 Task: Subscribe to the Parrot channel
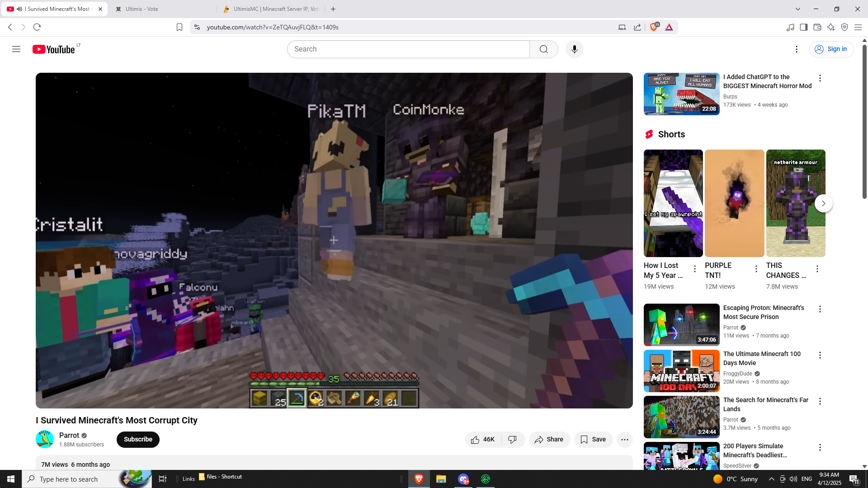coord(138,440)
